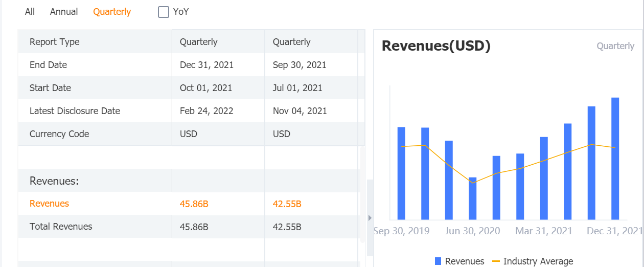The image size is (644, 267).
Task: Select the Total Revenues row label
Action: click(x=61, y=227)
